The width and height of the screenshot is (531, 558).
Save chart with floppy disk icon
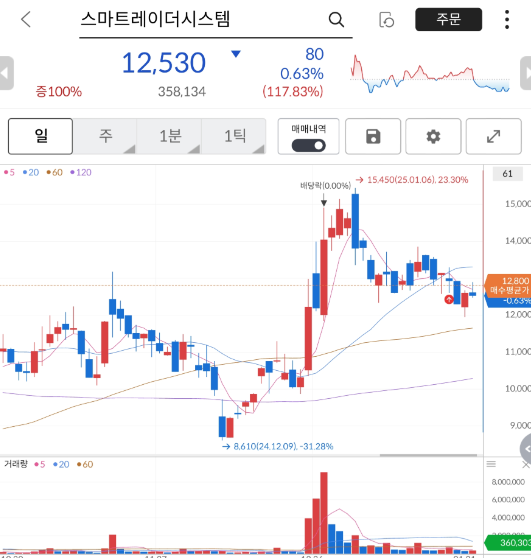[x=373, y=136]
